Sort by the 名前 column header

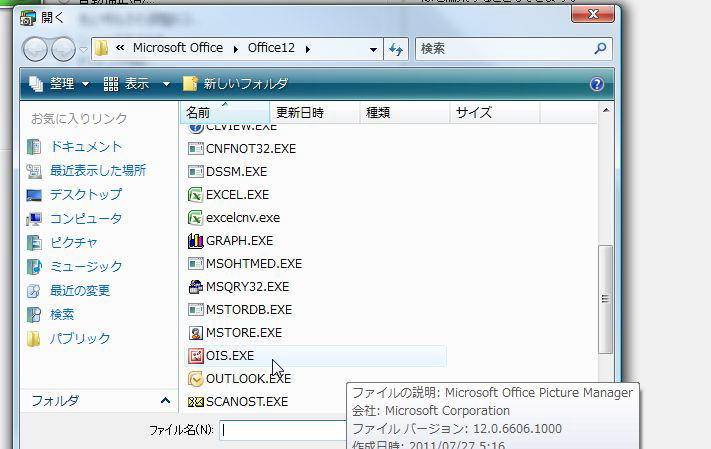tap(225, 112)
